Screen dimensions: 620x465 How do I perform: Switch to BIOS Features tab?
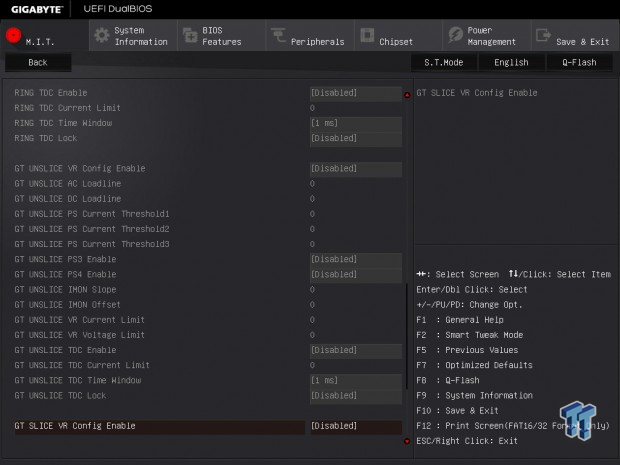click(x=221, y=36)
